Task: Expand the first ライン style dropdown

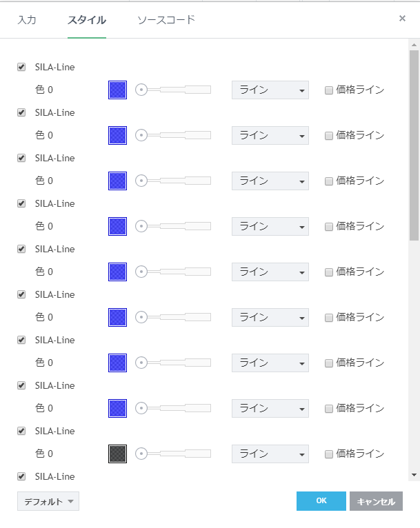Action: [270, 90]
